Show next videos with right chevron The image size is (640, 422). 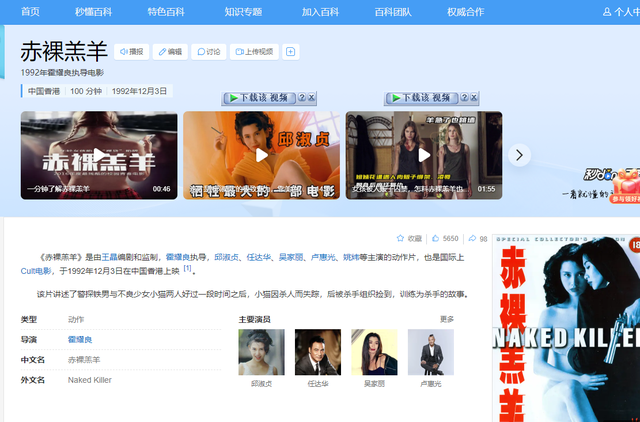(520, 155)
